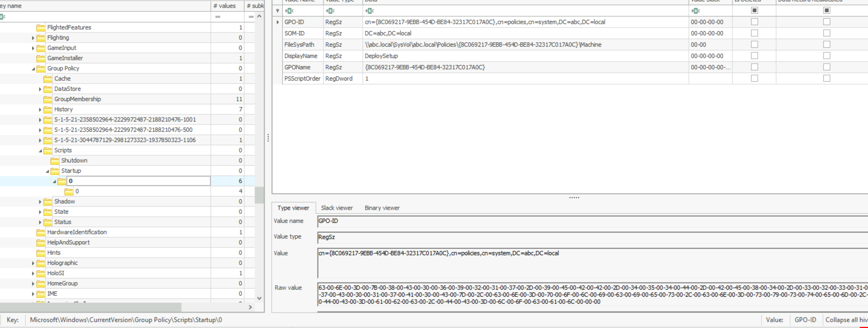Click the Hints folder icon
The height and width of the screenshot is (328, 868).
click(41, 253)
